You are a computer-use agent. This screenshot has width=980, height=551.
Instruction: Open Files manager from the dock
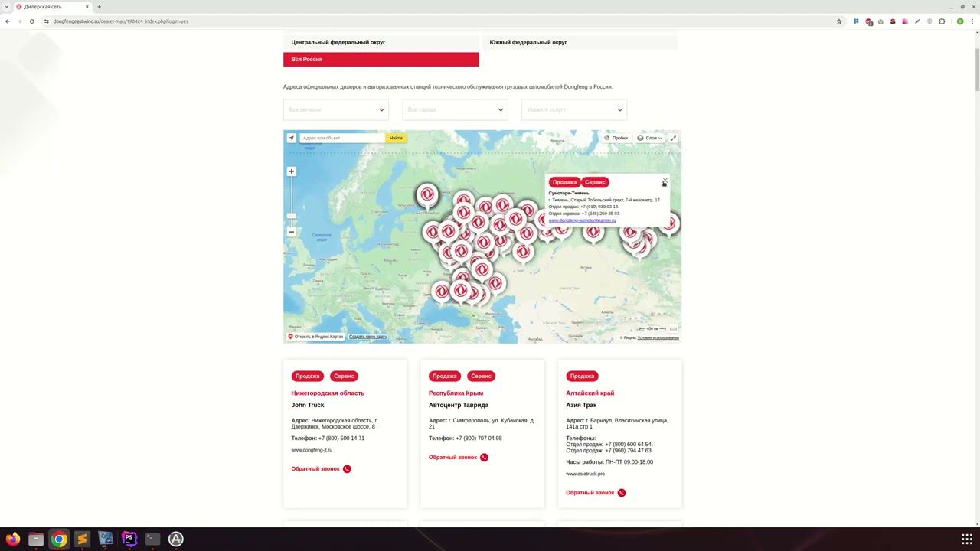36,539
